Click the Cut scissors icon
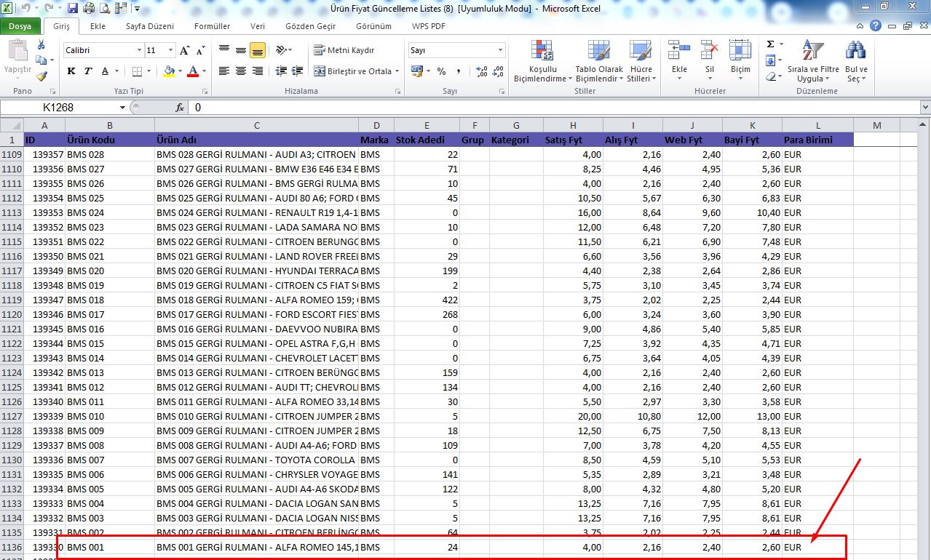The image size is (931, 560). click(41, 45)
